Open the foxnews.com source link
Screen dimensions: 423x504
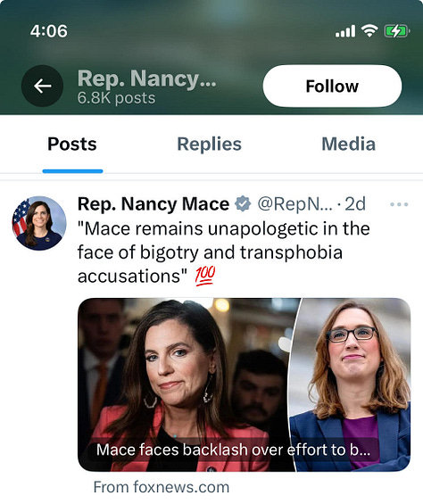click(x=162, y=487)
